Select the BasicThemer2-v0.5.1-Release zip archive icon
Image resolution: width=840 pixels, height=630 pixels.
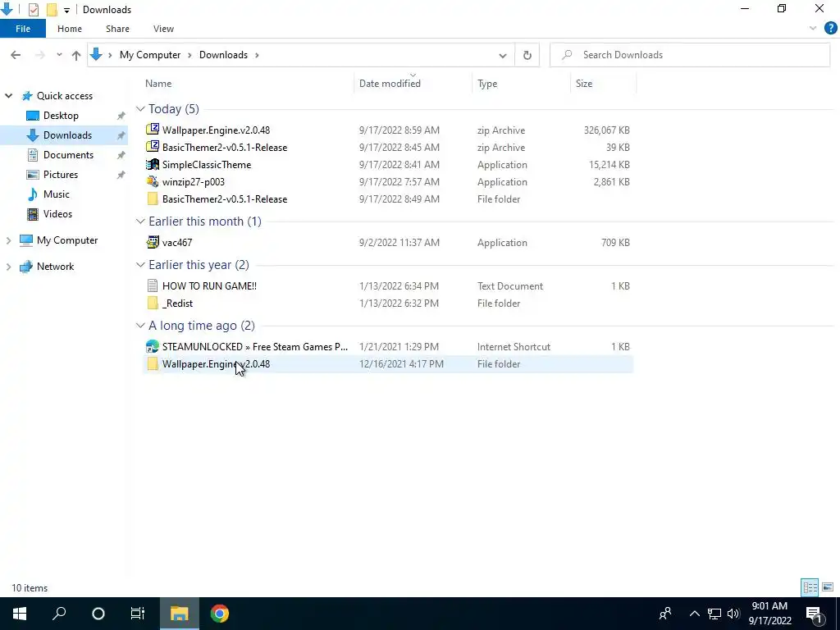click(153, 147)
